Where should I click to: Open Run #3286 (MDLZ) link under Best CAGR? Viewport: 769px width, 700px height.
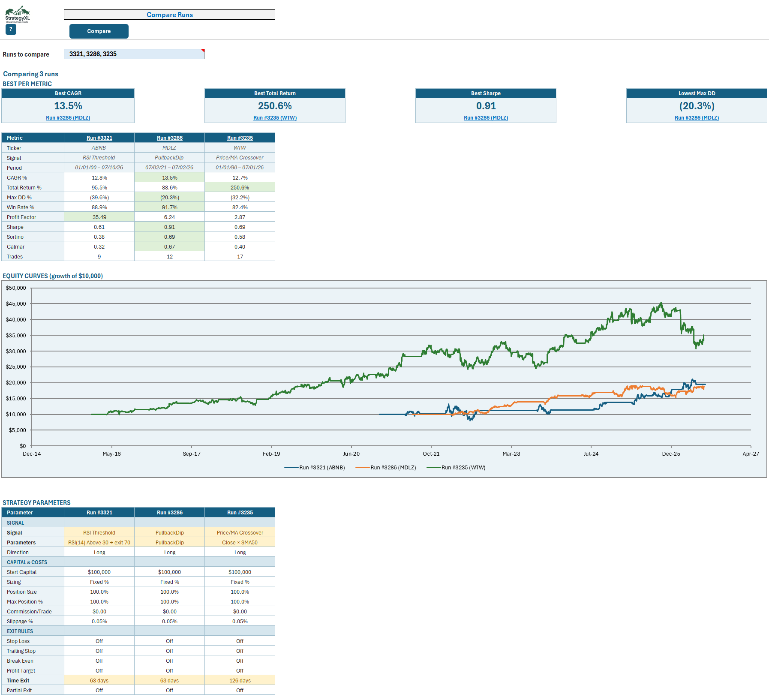point(68,118)
